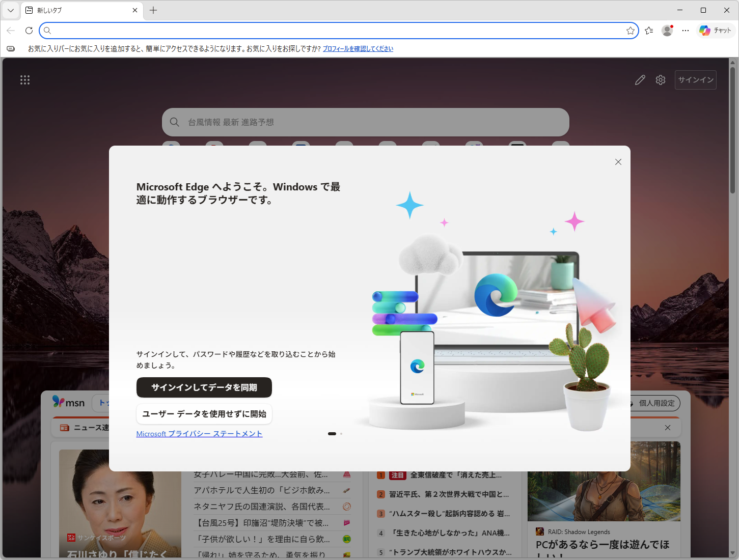The height and width of the screenshot is (560, 739).
Task: Open トランプ大統領がホワイトハウス headline
Action: [x=450, y=552]
